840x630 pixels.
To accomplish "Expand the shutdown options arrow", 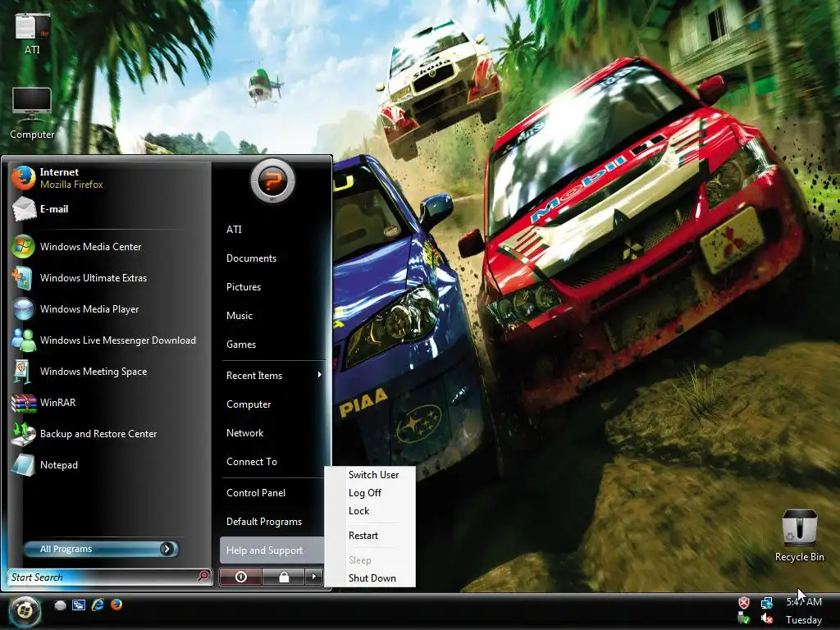I will pos(314,577).
